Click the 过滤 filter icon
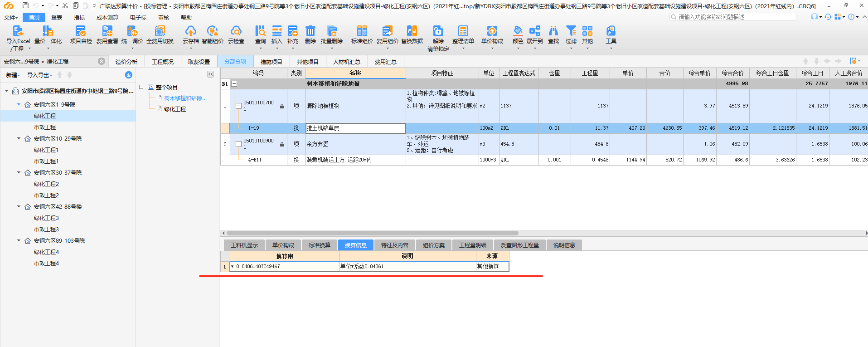The width and height of the screenshot is (868, 347). 571,35
